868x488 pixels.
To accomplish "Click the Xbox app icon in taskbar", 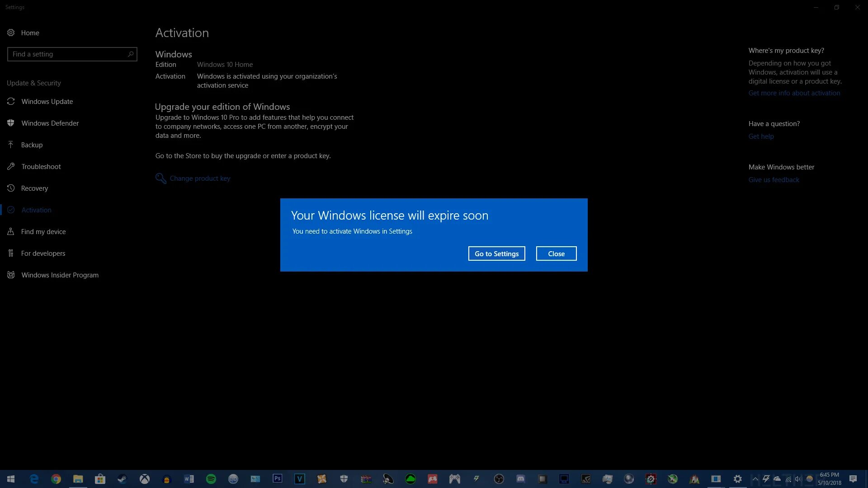I will [144, 479].
